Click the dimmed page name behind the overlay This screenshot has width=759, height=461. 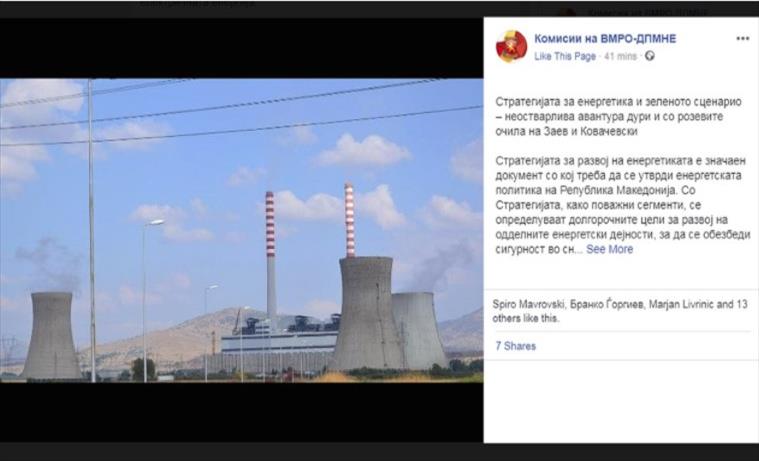click(x=649, y=13)
